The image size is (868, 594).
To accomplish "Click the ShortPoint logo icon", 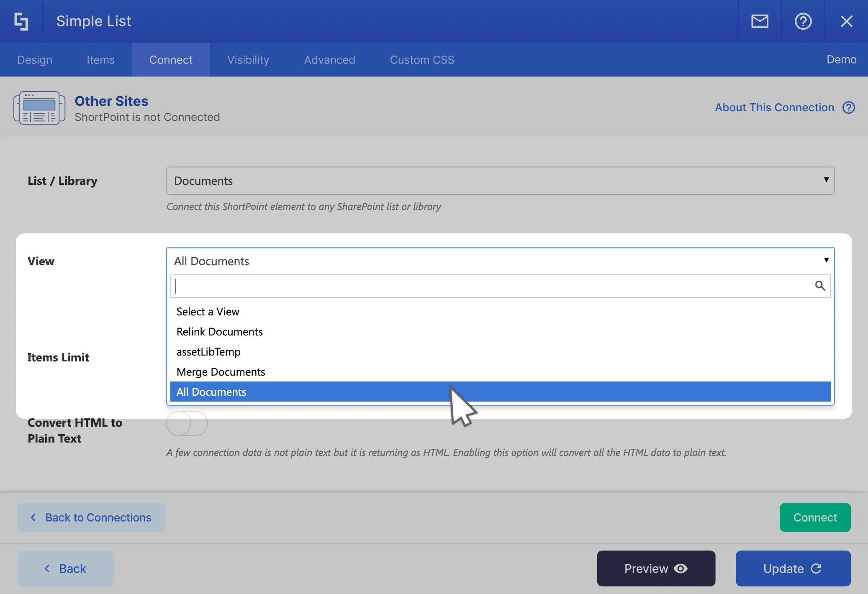I will (21, 21).
